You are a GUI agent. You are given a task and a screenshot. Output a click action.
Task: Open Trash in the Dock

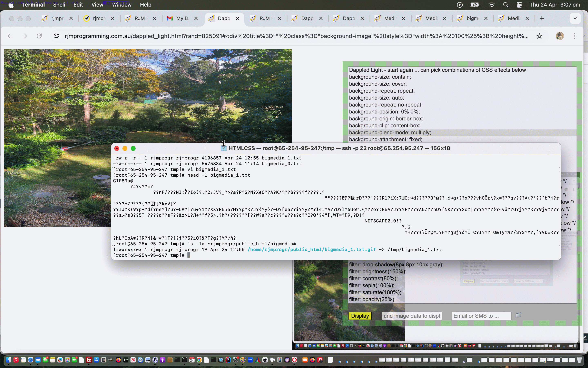pyautogui.click(x=579, y=360)
